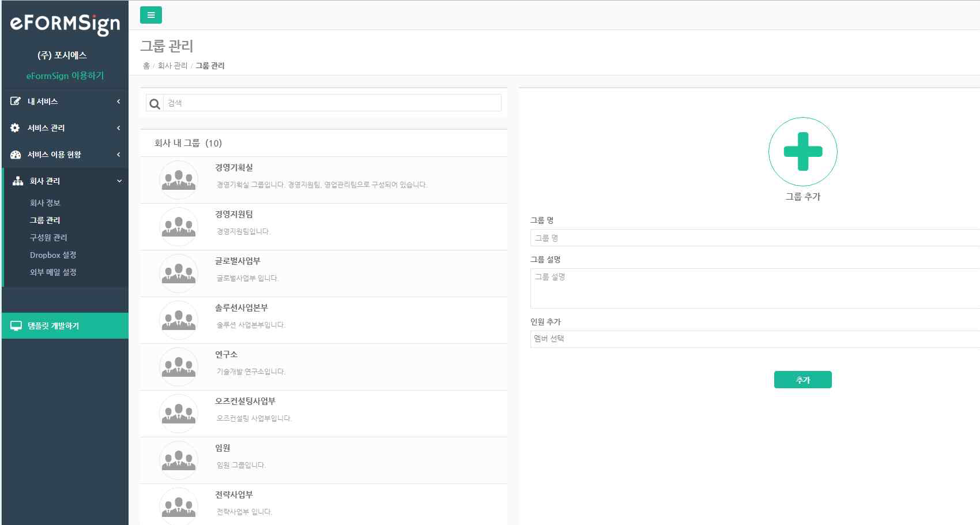Screen dimensions: 980x525
Task: Click the green plus group add icon
Action: (x=802, y=152)
